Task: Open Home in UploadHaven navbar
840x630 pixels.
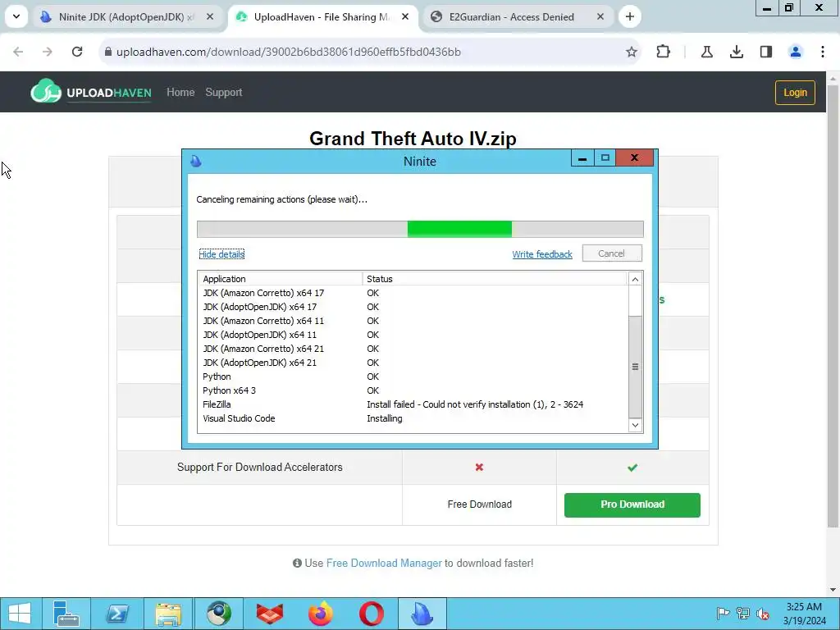Action: coord(180,92)
